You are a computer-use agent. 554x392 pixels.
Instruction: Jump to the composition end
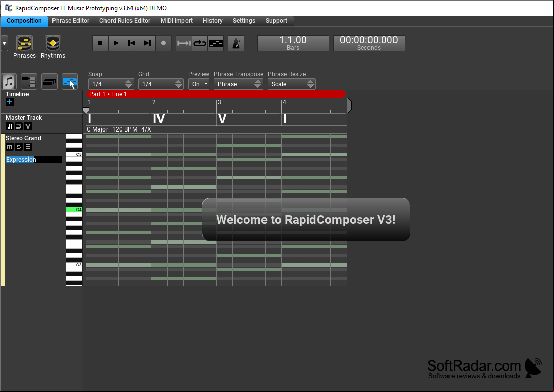tap(148, 43)
